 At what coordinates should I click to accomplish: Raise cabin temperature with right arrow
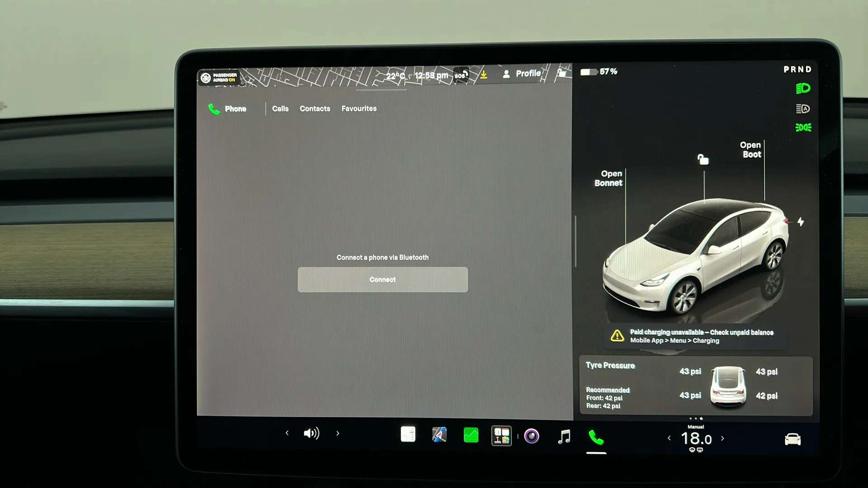[722, 438]
